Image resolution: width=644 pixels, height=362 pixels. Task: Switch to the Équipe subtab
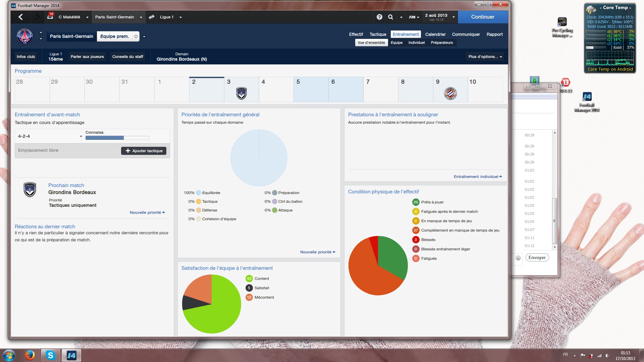coord(396,43)
